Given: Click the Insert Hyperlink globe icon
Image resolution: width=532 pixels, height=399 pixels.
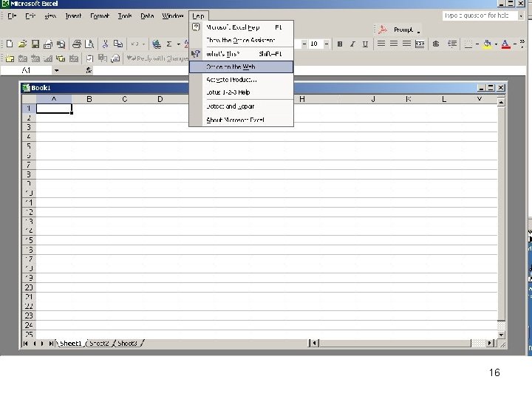Looking at the screenshot, I should coord(157,44).
